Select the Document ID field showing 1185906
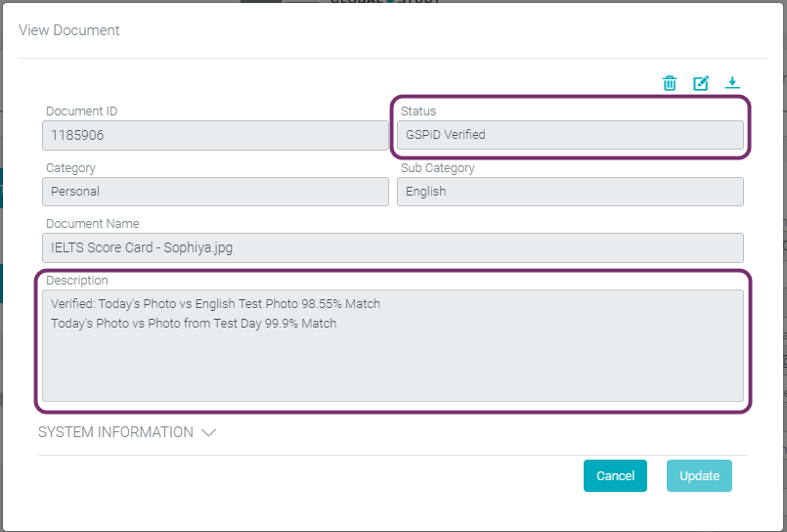The height and width of the screenshot is (532, 787). pyautogui.click(x=215, y=135)
